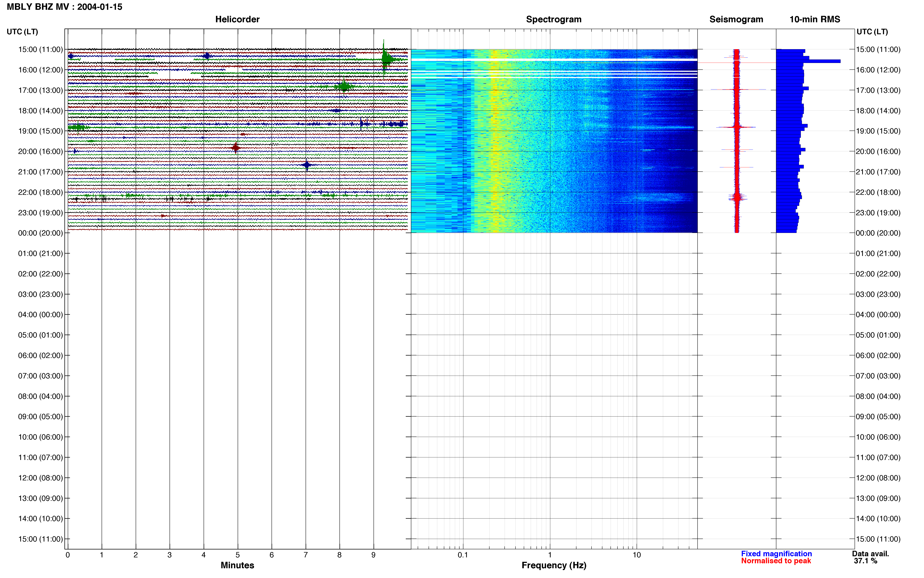The image size is (924, 578).
Task: Select the Minutes axis label
Action: pos(237,565)
